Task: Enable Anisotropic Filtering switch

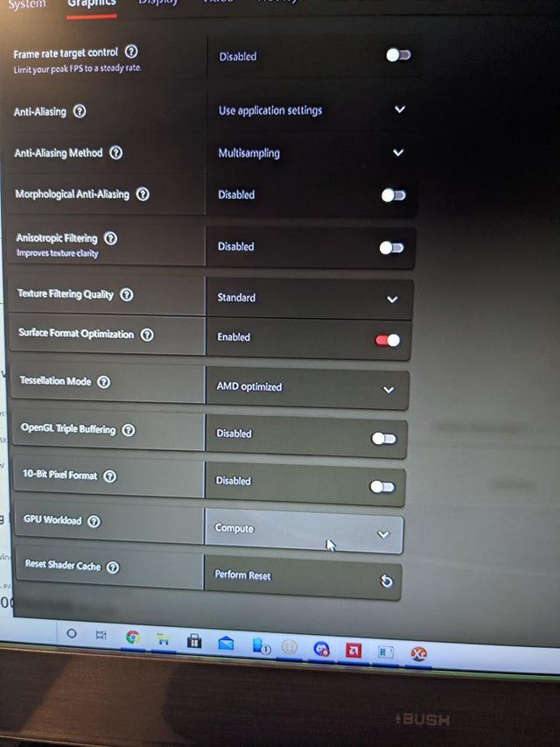Action: coord(391,248)
